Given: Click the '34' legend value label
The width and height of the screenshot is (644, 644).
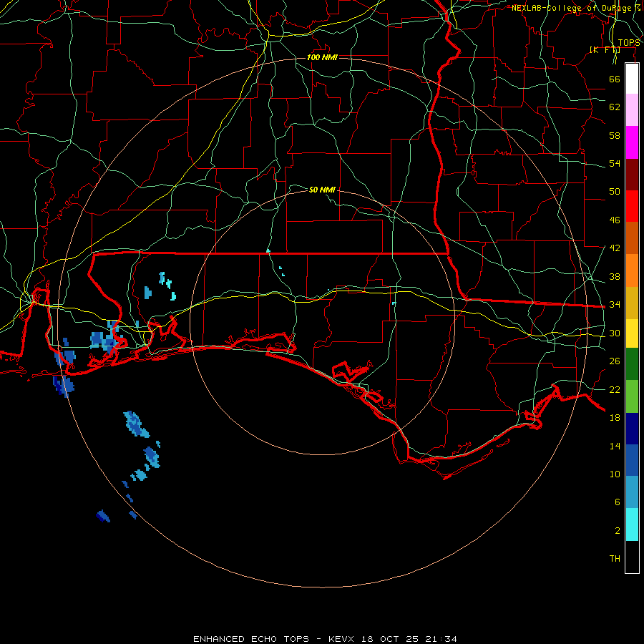Looking at the screenshot, I should click(615, 304).
